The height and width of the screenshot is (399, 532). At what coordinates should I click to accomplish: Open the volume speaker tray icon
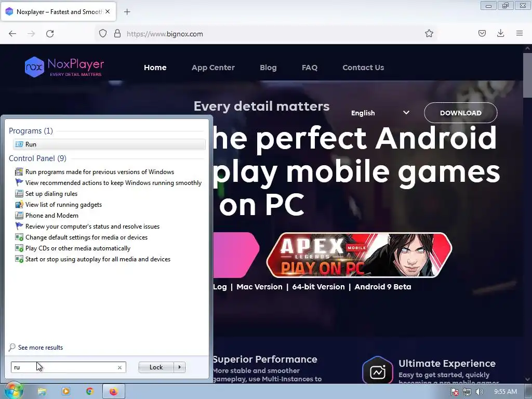pyautogui.click(x=479, y=392)
